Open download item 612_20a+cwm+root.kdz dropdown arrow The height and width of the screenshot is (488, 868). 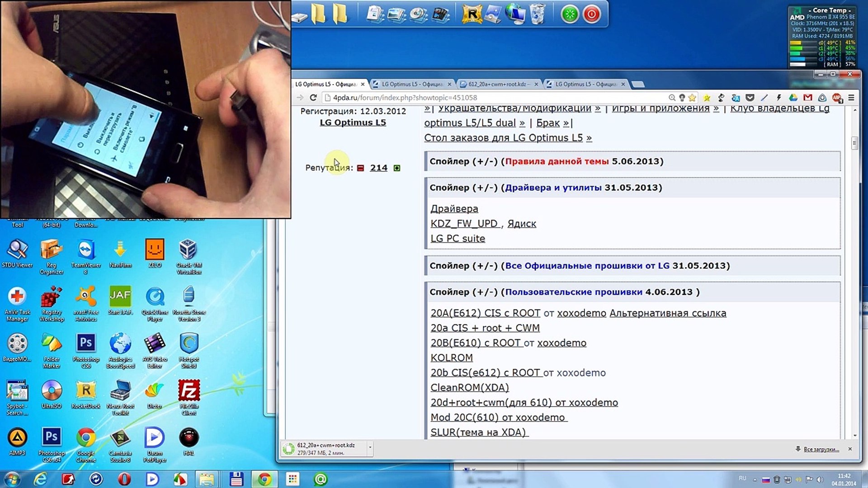(370, 448)
